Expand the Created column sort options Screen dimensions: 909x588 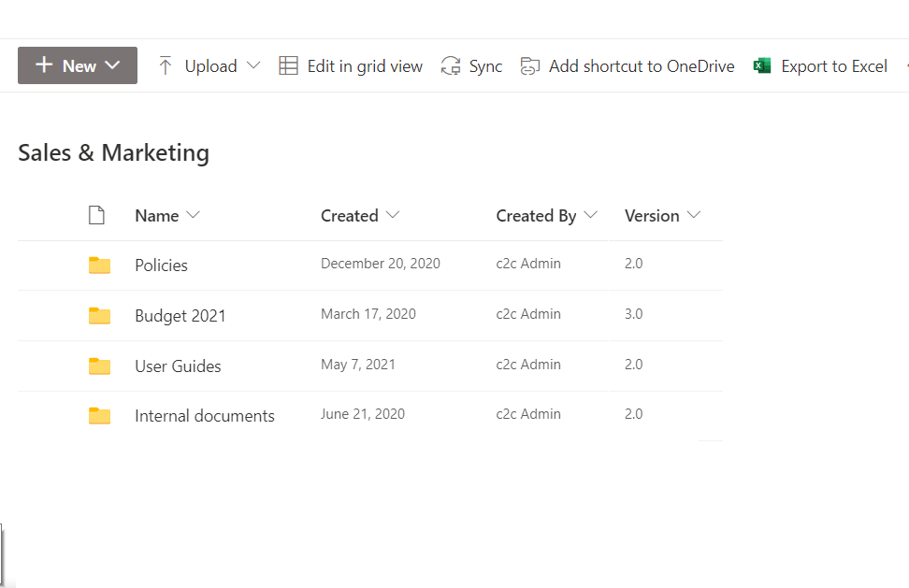pyautogui.click(x=393, y=214)
